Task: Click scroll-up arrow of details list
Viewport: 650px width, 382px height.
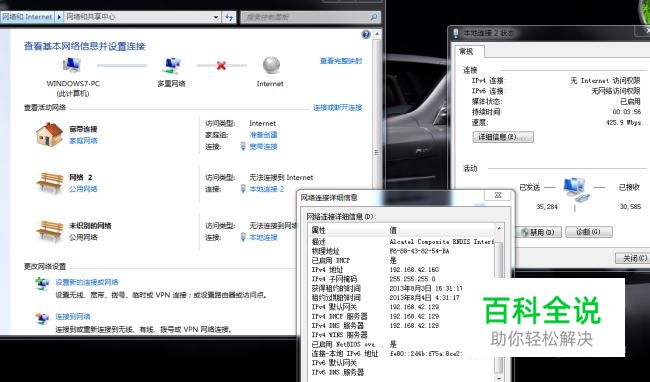Action: tap(499, 229)
